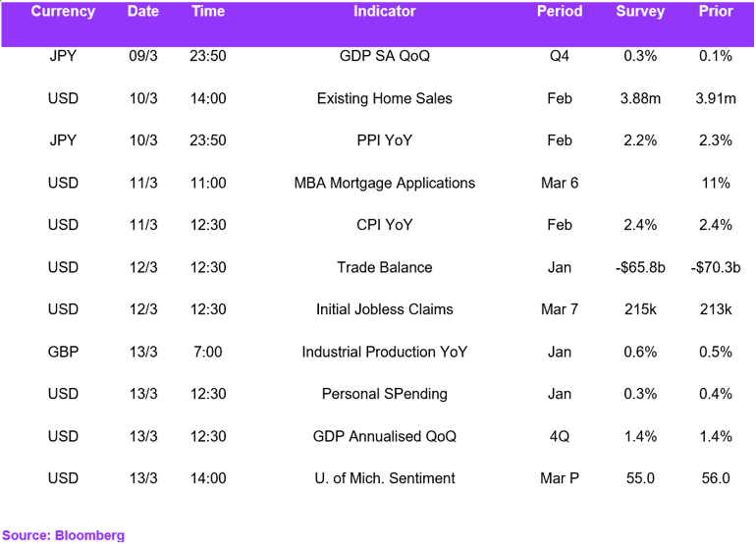This screenshot has height=551, width=756.
Task: Click Existing Home Sales indicator
Action: 384,98
